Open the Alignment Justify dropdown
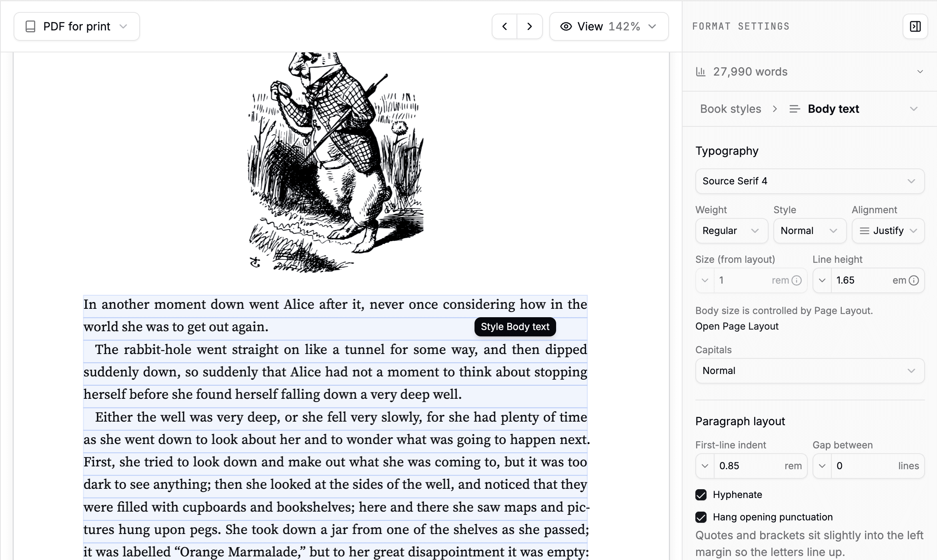 888,231
